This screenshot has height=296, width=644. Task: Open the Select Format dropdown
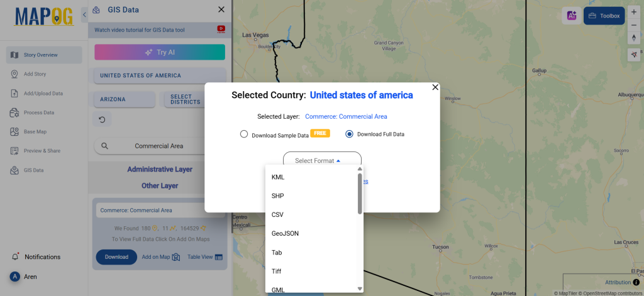(322, 161)
